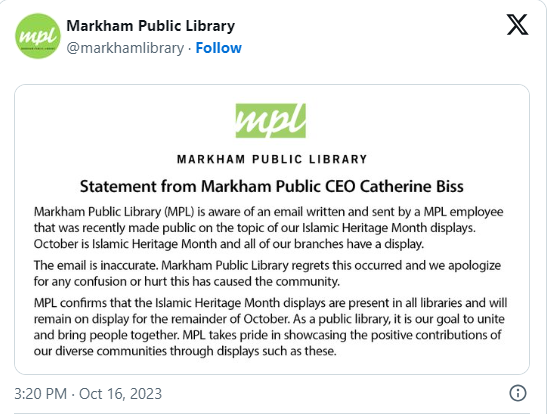
Task: Open the tweet via its 3:20 PM timestamp
Action: tap(40, 394)
